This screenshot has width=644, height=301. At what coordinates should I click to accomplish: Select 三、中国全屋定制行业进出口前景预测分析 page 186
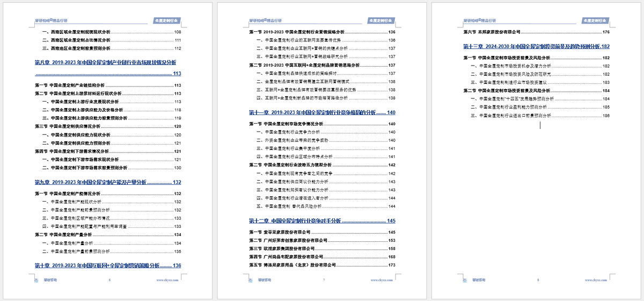click(x=541, y=116)
